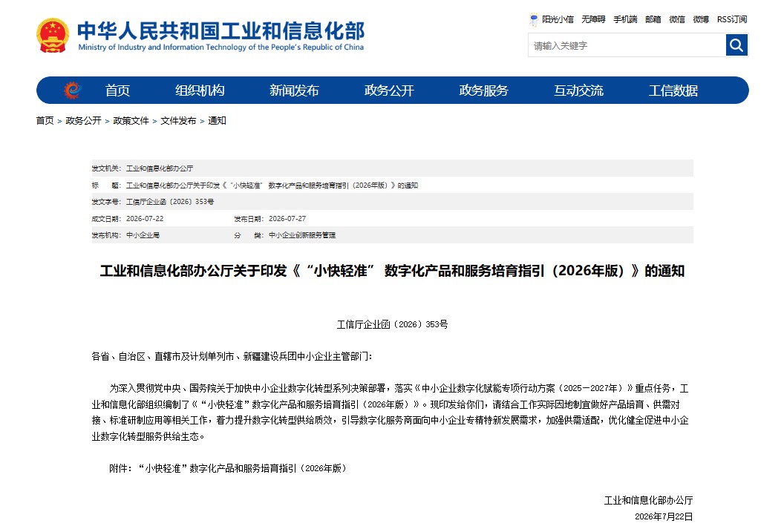The width and height of the screenshot is (784, 532).
Task: Click the 发布机构 value 中小企业局
Action: (x=143, y=235)
